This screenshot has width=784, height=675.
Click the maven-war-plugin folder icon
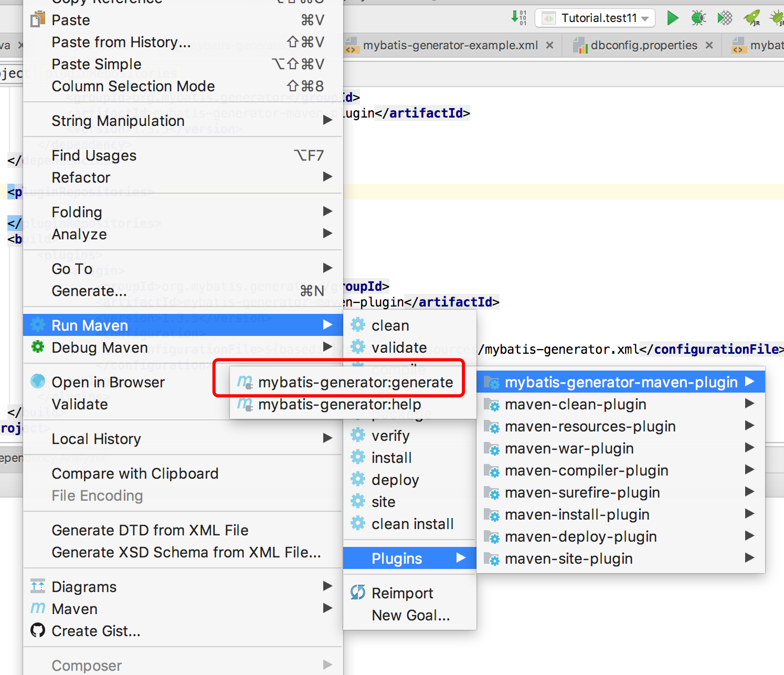[x=492, y=448]
